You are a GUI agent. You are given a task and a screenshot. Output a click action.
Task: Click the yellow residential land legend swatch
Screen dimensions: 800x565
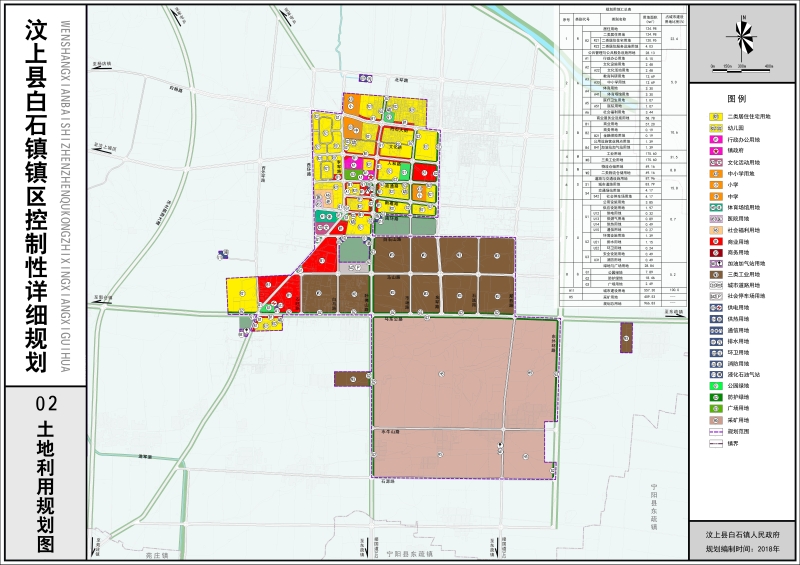(x=715, y=117)
